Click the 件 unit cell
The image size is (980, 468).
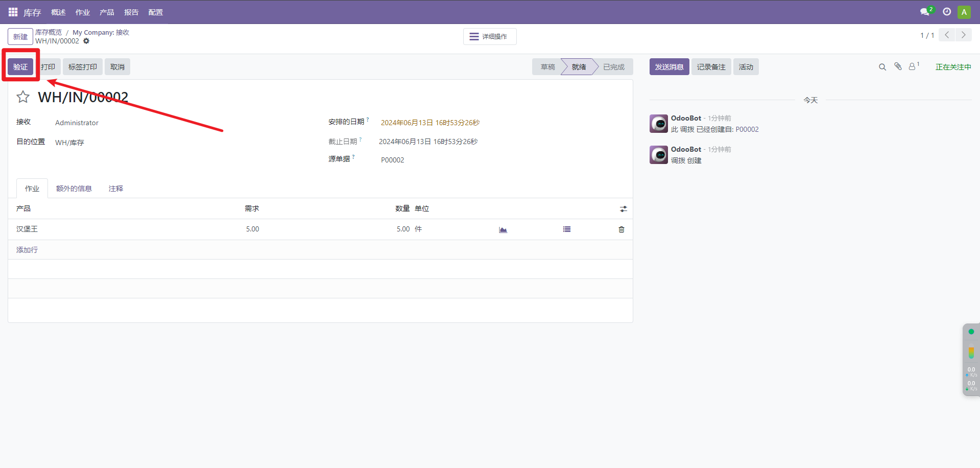point(418,229)
